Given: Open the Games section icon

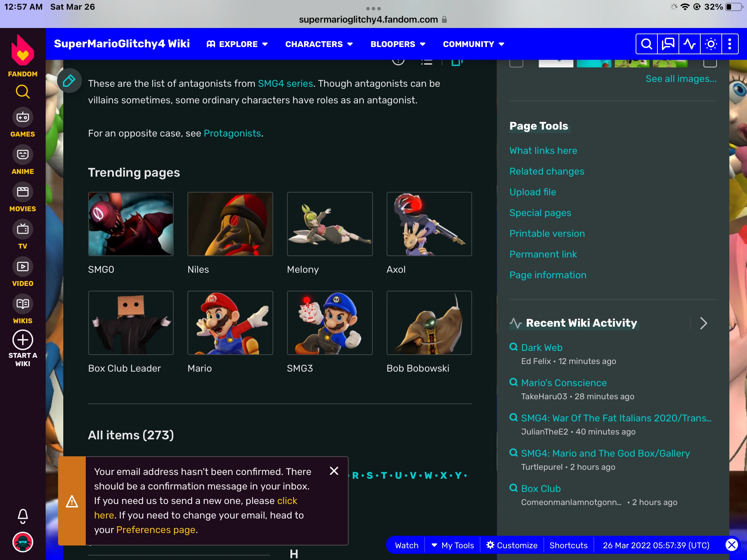Looking at the screenshot, I should 22,118.
